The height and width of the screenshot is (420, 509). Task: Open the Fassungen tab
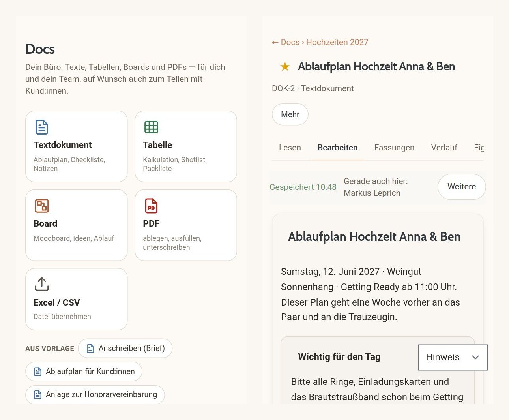pyautogui.click(x=394, y=148)
